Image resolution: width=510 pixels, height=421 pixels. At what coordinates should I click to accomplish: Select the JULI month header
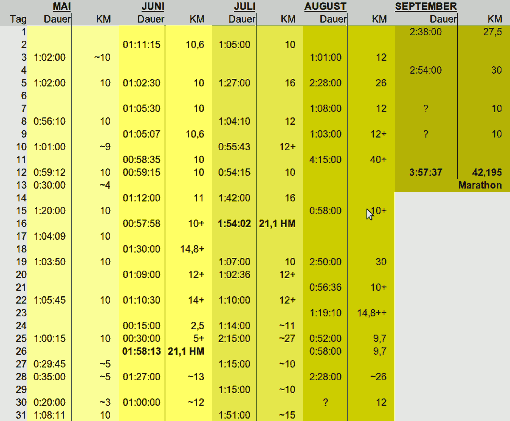coord(245,6)
